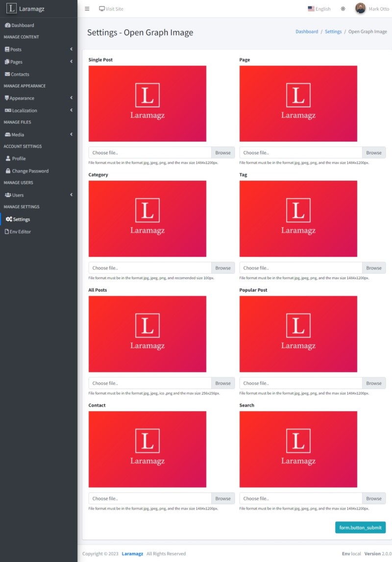Click the Contacts envelope icon
The width and height of the screenshot is (392, 562).
7,74
